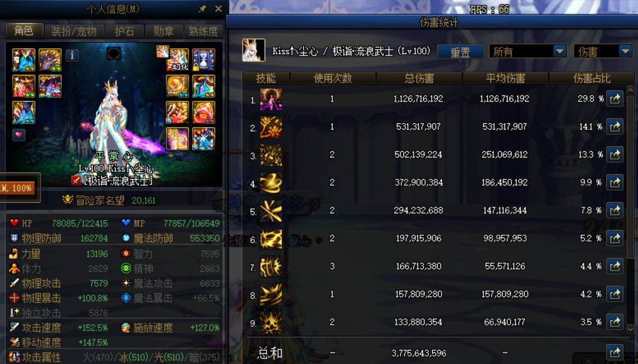The width and height of the screenshot is (638, 364).
Task: Share damage for skill row 5
Action: click(615, 210)
